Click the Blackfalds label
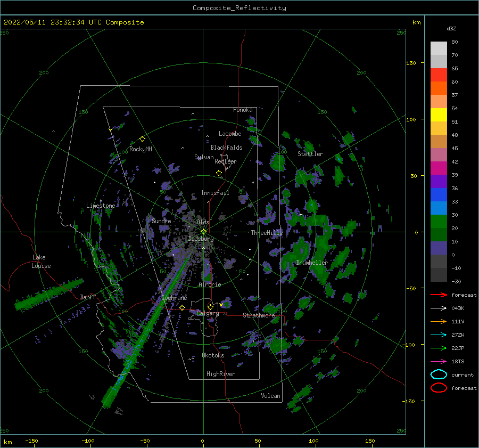 click(226, 148)
